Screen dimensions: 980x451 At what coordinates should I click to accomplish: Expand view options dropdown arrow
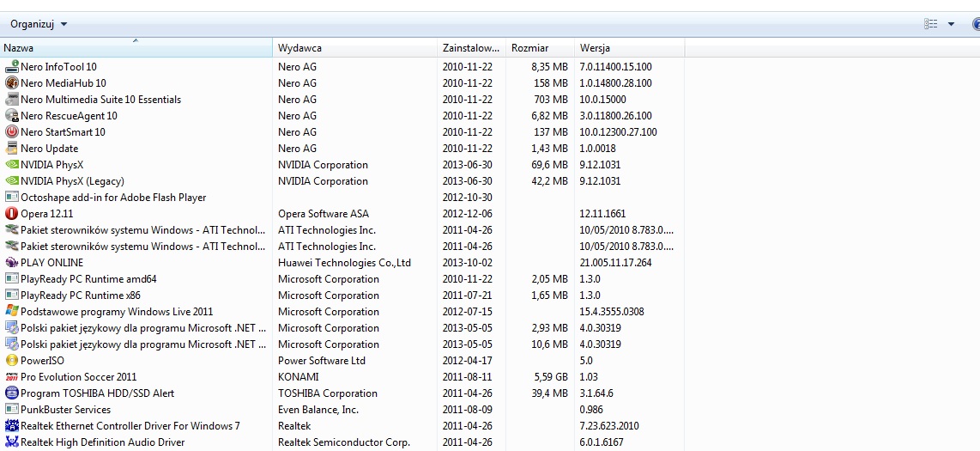click(951, 24)
